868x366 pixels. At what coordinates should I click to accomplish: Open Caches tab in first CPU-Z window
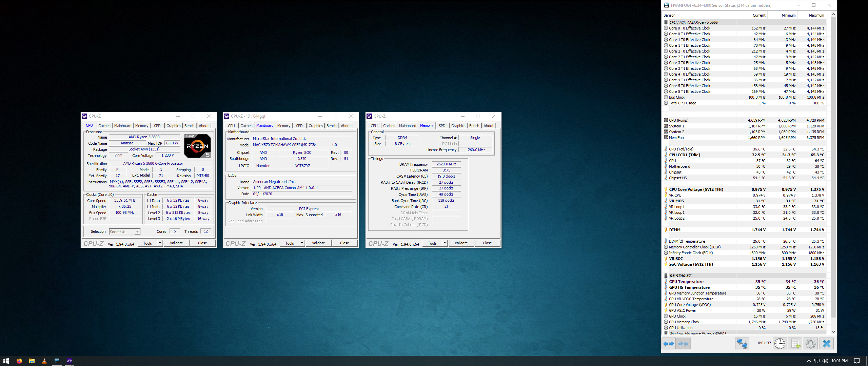pos(104,126)
